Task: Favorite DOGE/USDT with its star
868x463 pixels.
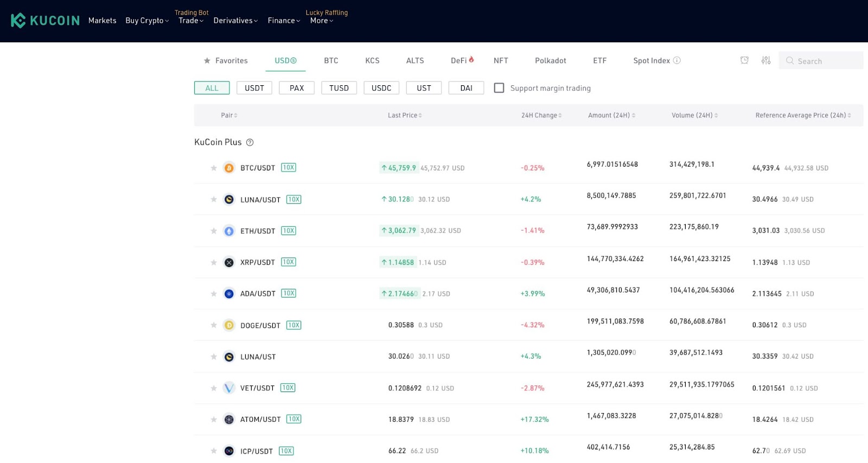Action: click(x=214, y=325)
